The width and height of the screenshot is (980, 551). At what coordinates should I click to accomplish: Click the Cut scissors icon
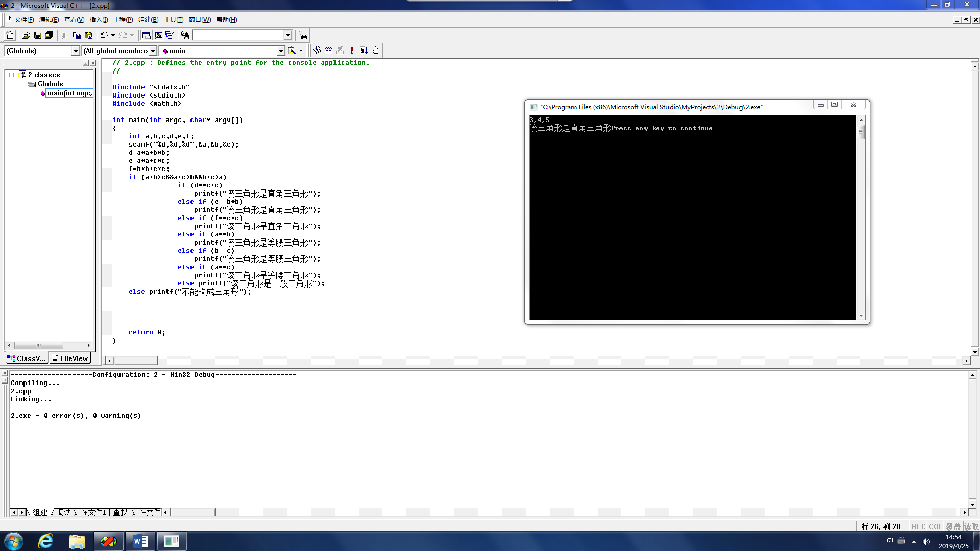64,35
